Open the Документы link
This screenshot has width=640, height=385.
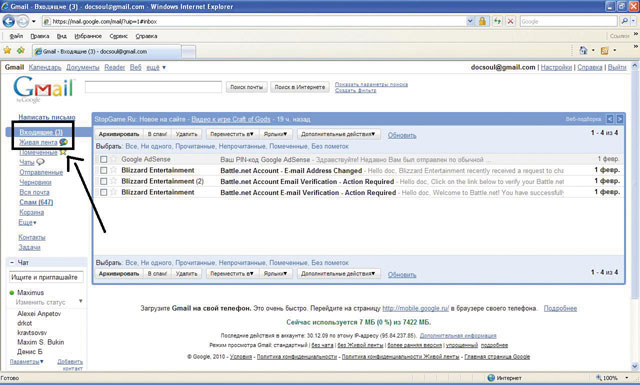(82, 67)
